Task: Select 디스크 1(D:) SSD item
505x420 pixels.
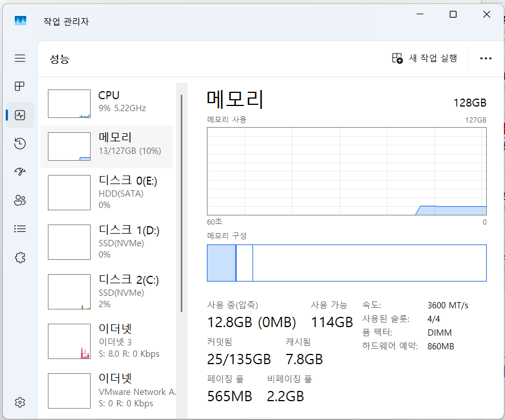Action: (x=107, y=242)
